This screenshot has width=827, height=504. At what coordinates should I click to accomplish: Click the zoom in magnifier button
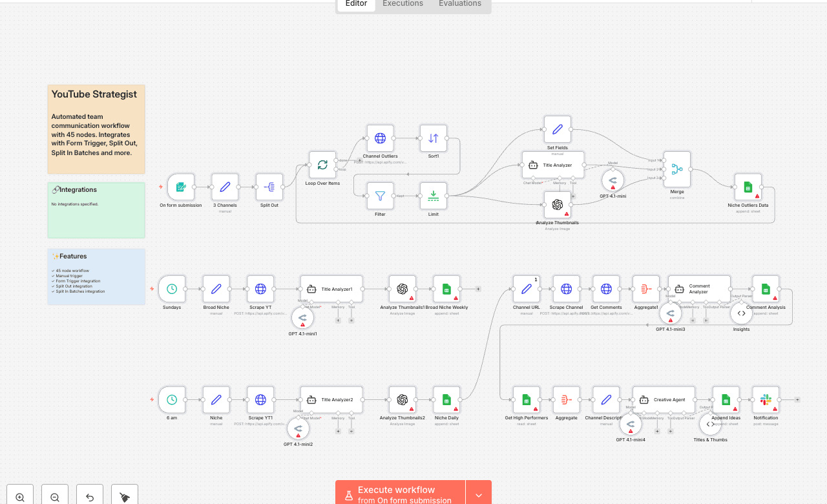[20, 497]
